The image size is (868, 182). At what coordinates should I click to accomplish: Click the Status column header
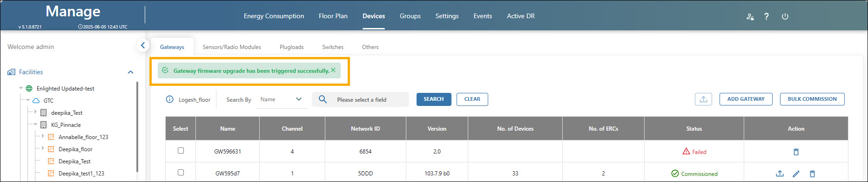click(694, 128)
